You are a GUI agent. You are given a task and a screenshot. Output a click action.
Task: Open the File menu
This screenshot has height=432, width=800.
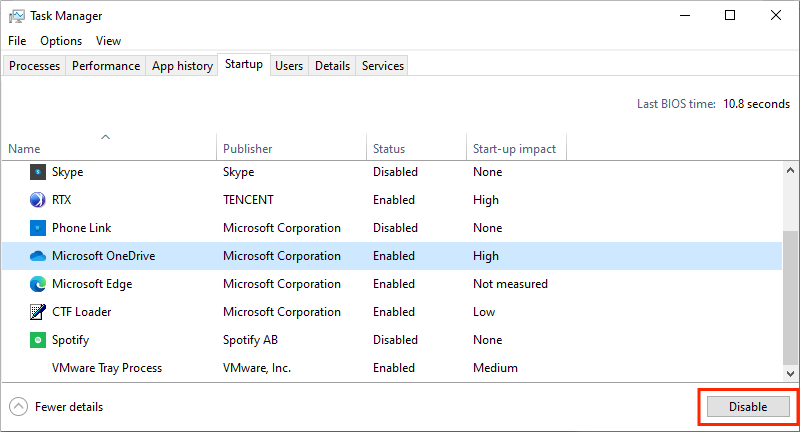pyautogui.click(x=17, y=41)
